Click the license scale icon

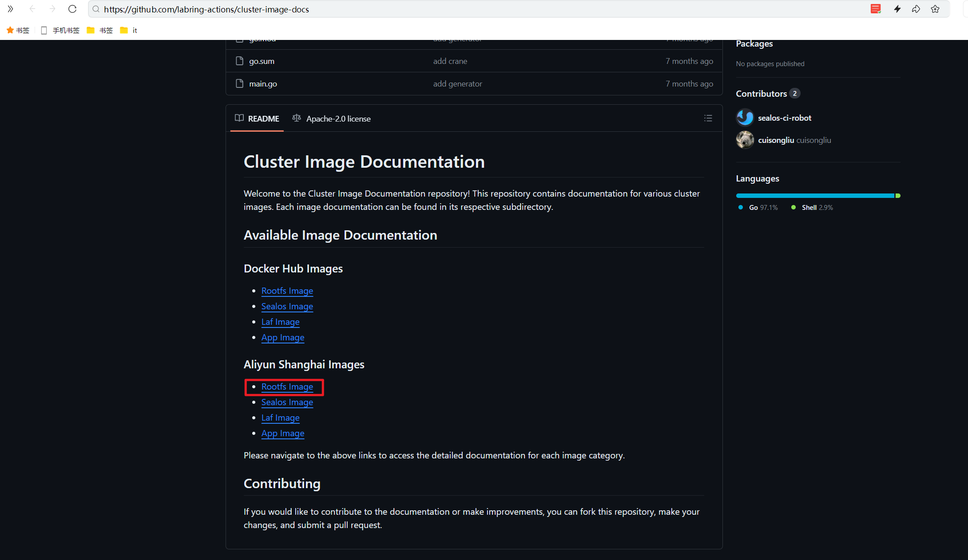(x=297, y=118)
